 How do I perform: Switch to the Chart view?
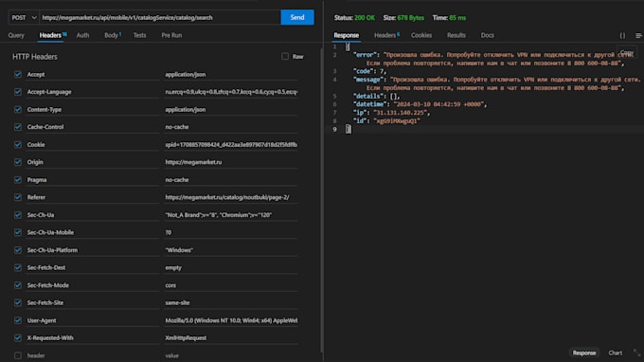(x=615, y=353)
